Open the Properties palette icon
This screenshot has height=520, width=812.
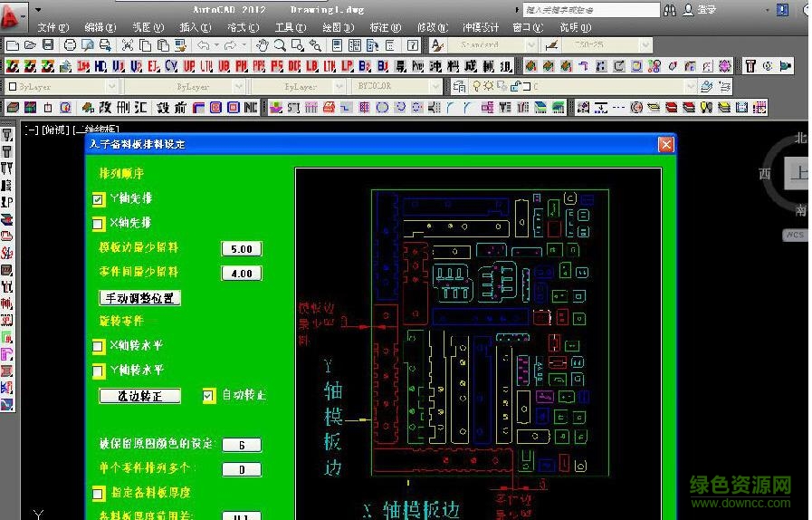click(337, 45)
